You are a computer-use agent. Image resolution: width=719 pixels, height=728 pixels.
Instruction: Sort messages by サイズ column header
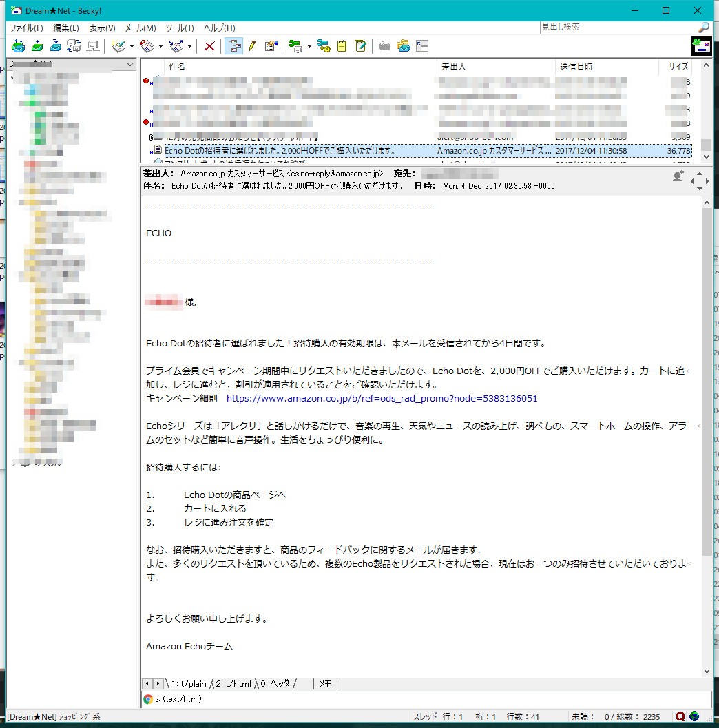point(676,66)
